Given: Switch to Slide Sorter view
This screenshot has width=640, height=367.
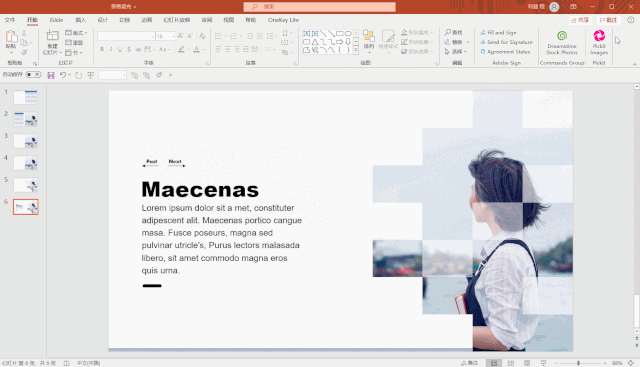Looking at the screenshot, I should coord(510,363).
